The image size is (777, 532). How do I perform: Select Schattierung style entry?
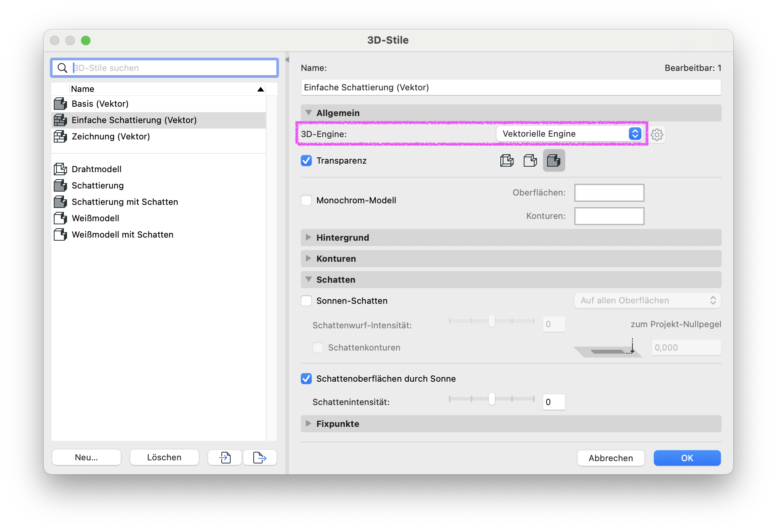pyautogui.click(x=159, y=185)
